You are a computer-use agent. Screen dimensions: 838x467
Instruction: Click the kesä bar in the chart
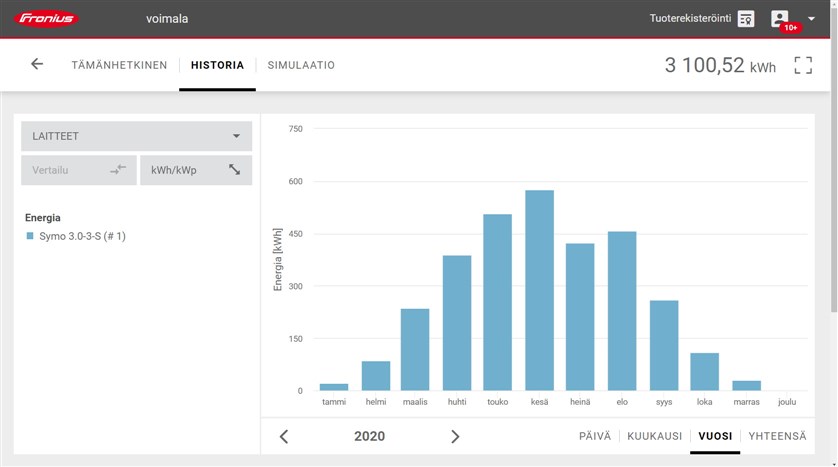[x=539, y=290]
